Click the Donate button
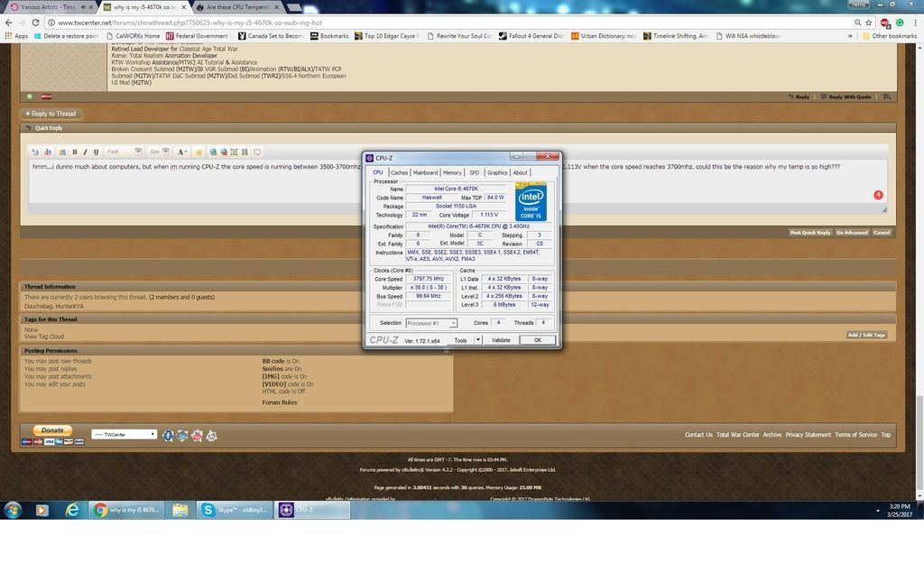 pos(52,430)
